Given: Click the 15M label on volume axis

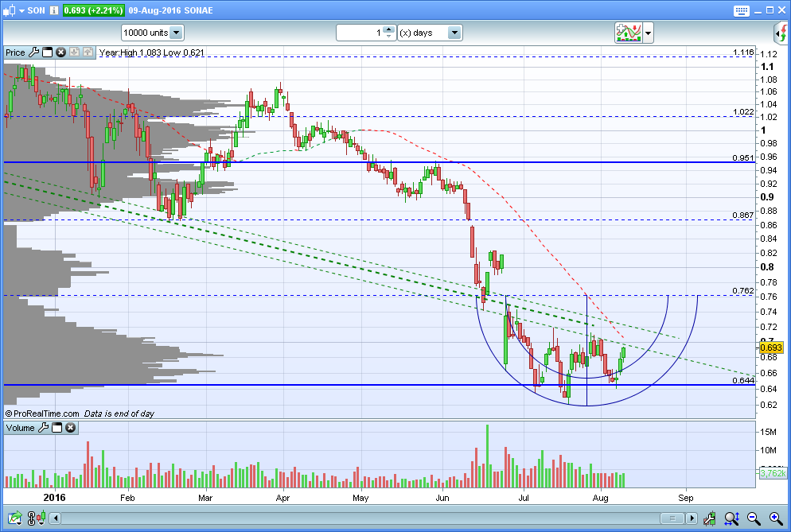Looking at the screenshot, I should coord(768,432).
